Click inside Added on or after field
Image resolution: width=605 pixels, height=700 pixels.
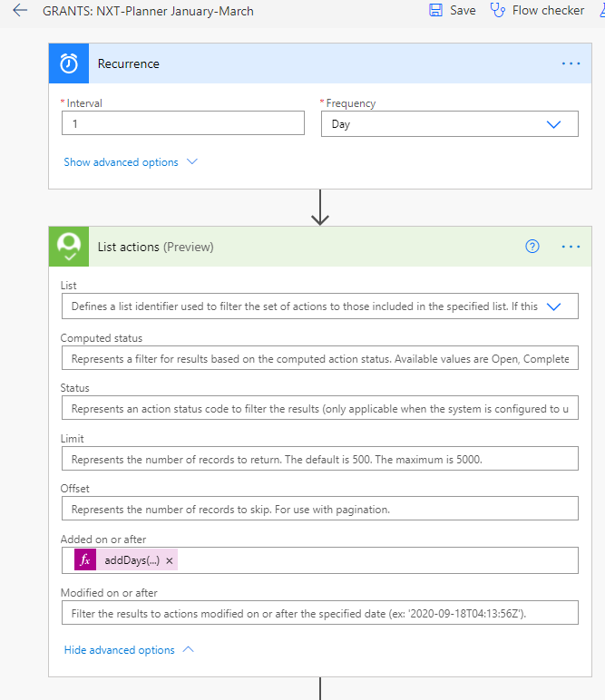coord(319,560)
